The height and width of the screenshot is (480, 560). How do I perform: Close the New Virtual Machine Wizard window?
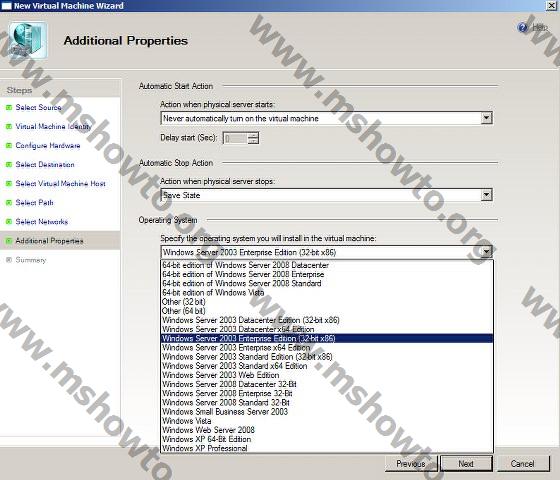552,6
